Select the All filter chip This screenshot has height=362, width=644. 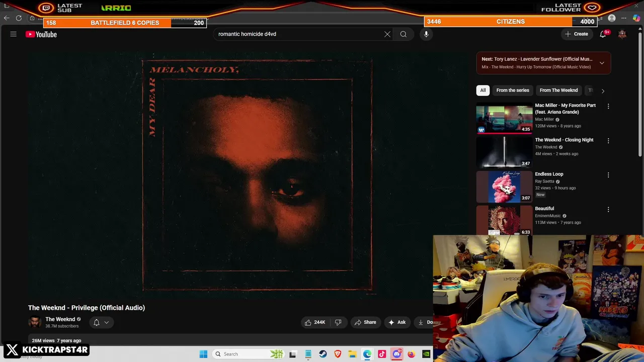click(x=483, y=90)
